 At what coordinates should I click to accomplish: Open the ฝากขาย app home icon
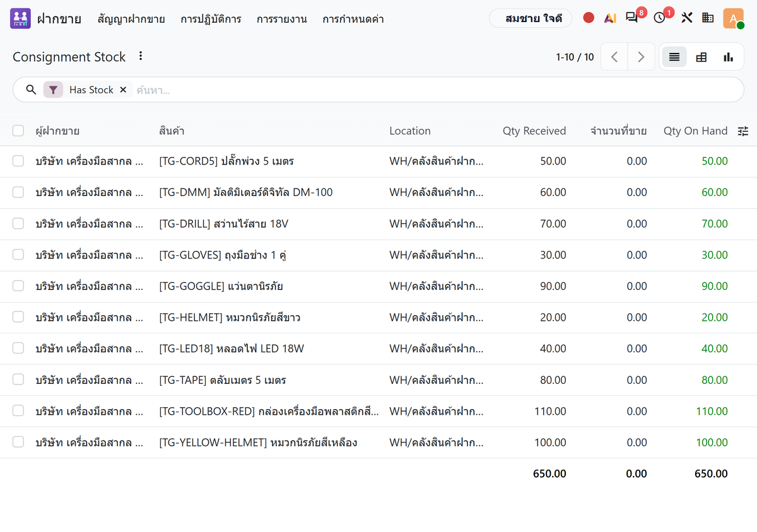coord(21,18)
